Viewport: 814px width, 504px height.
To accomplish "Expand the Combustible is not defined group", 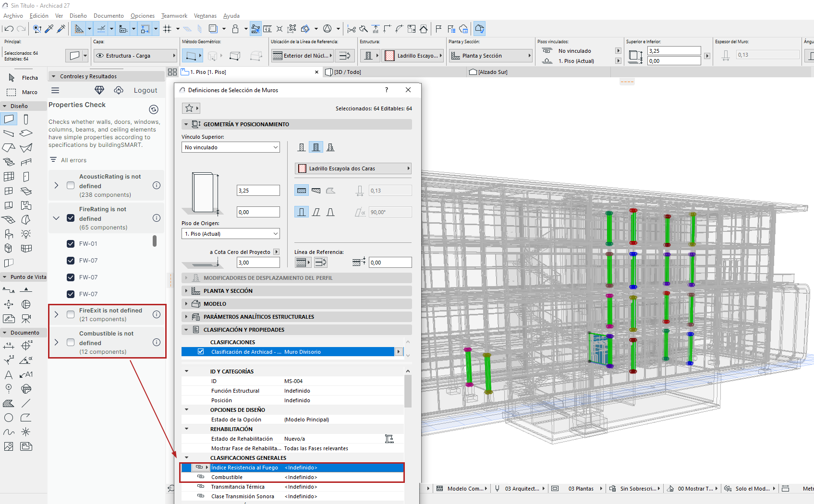I will click(57, 342).
